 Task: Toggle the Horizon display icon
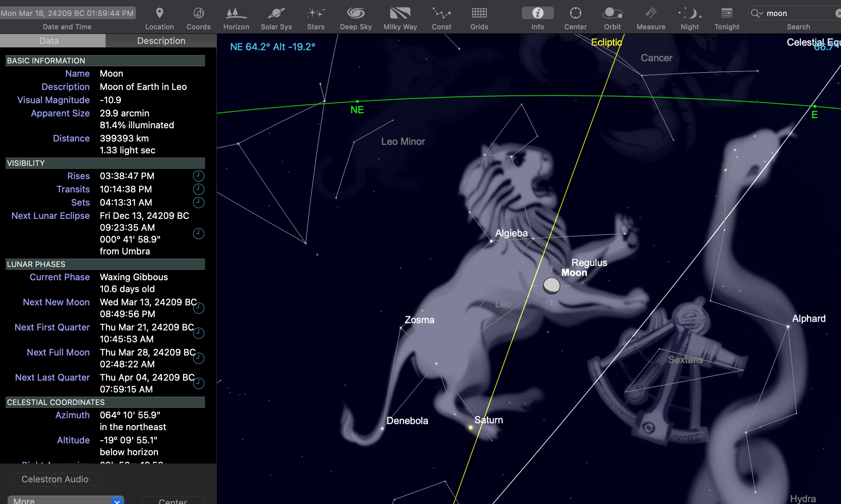(x=236, y=13)
